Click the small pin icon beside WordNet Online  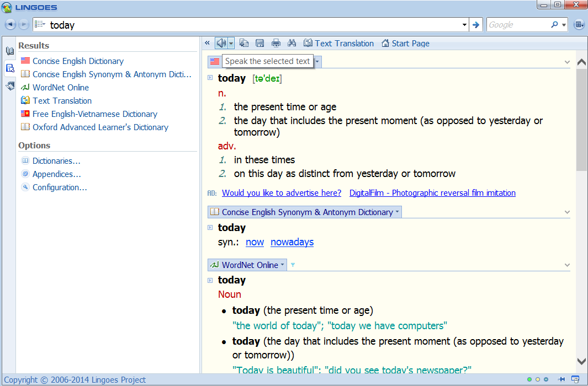[293, 265]
